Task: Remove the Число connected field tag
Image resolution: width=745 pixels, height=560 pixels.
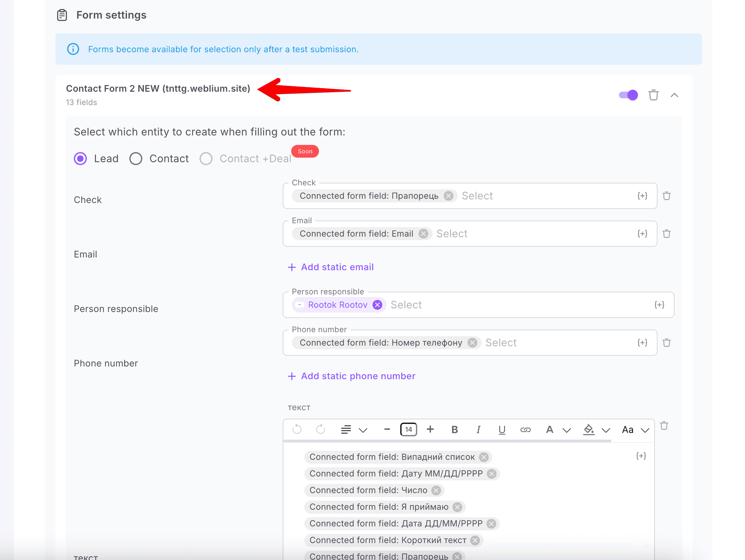Action: [436, 490]
